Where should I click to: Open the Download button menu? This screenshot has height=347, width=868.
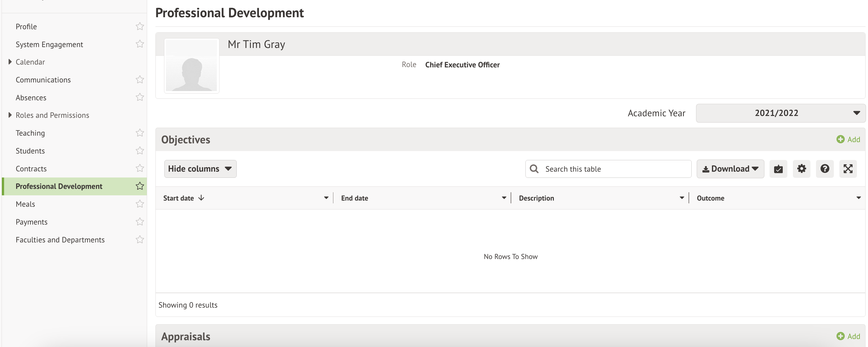pyautogui.click(x=730, y=169)
